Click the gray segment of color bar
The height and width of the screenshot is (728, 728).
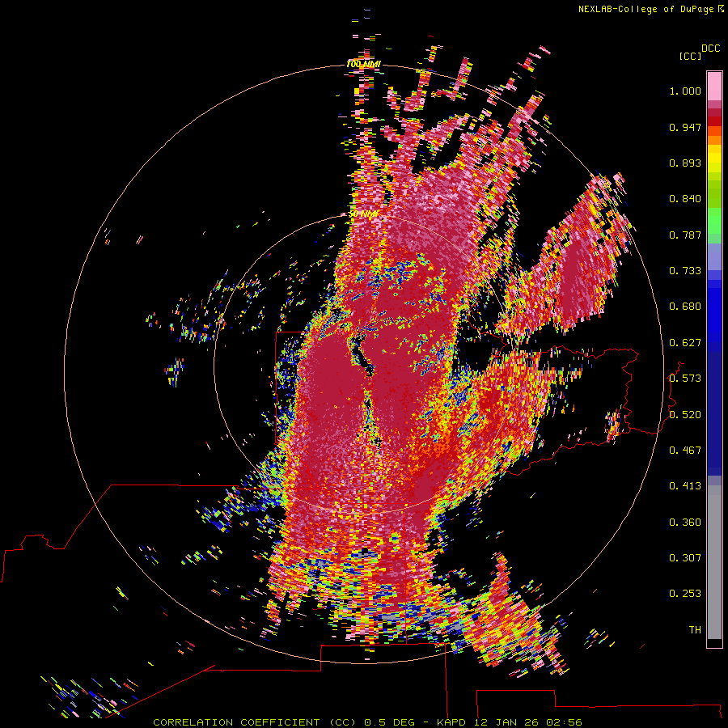point(714,562)
